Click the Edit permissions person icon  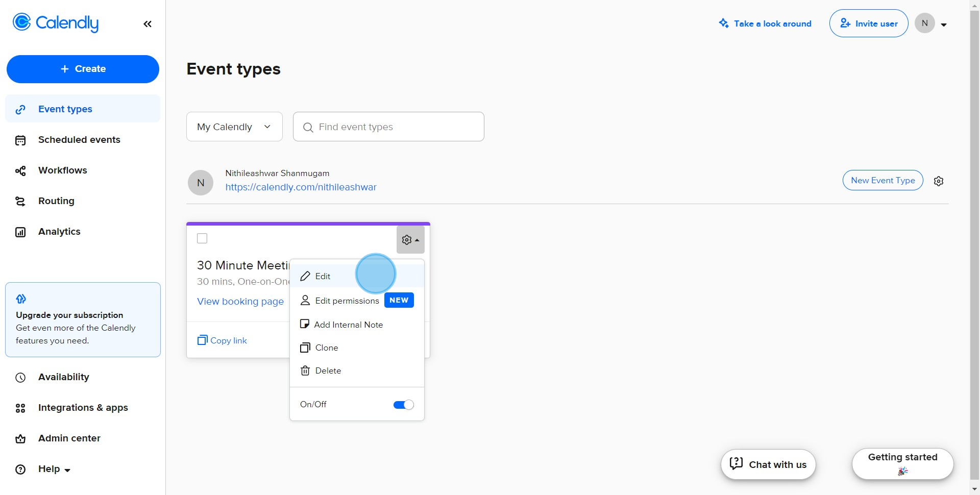(x=305, y=300)
